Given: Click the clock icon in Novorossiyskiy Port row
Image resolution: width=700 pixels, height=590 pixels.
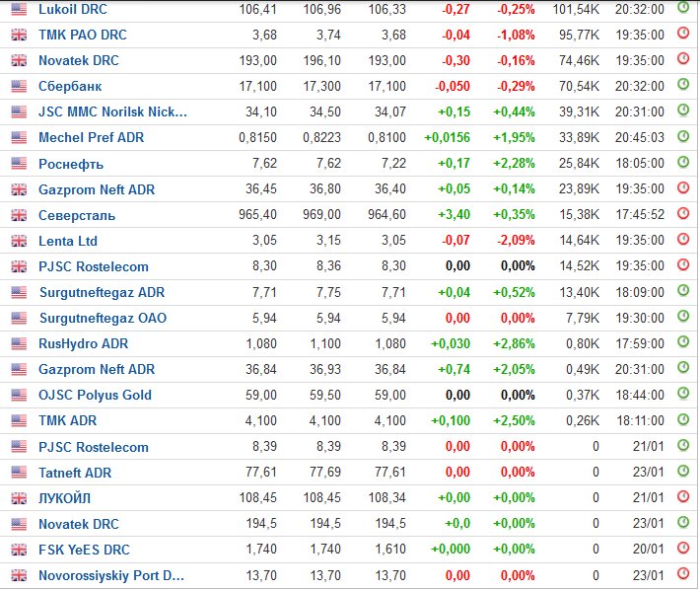Looking at the screenshot, I should pyautogui.click(x=683, y=573).
